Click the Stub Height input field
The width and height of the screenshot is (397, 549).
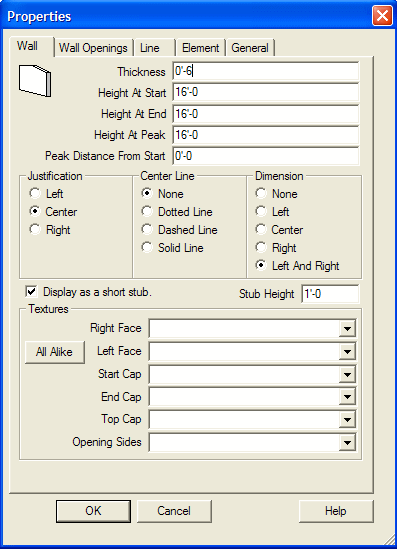330,293
